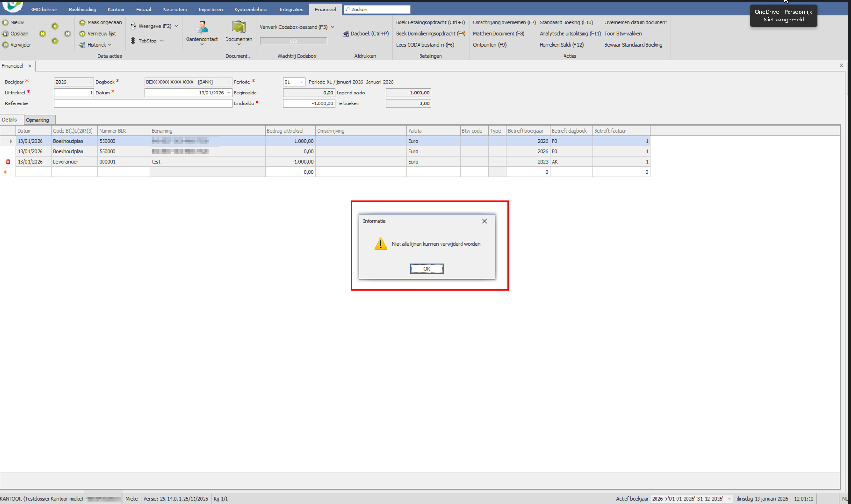
Task: Print via the Dagboek (Ctrl+P) icon
Action: click(346, 34)
